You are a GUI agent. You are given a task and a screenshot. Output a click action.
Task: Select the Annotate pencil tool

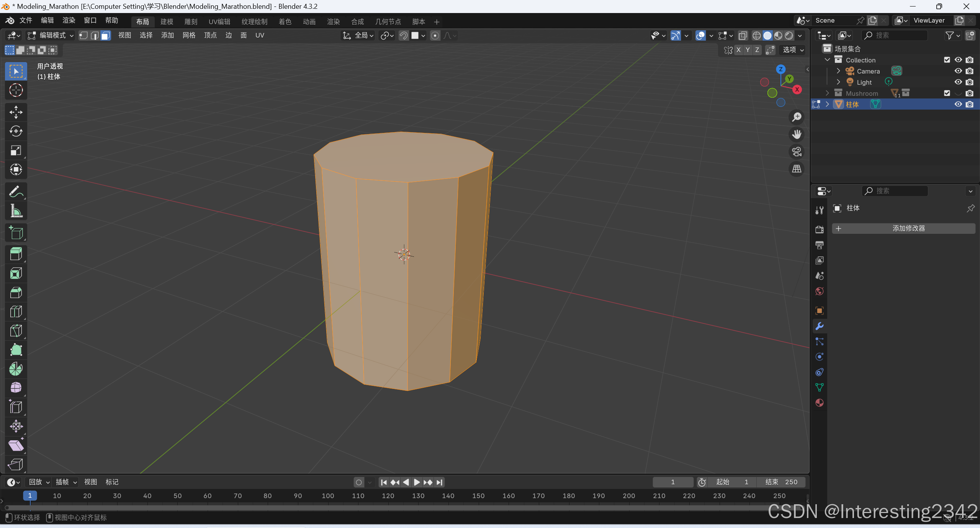[16, 192]
